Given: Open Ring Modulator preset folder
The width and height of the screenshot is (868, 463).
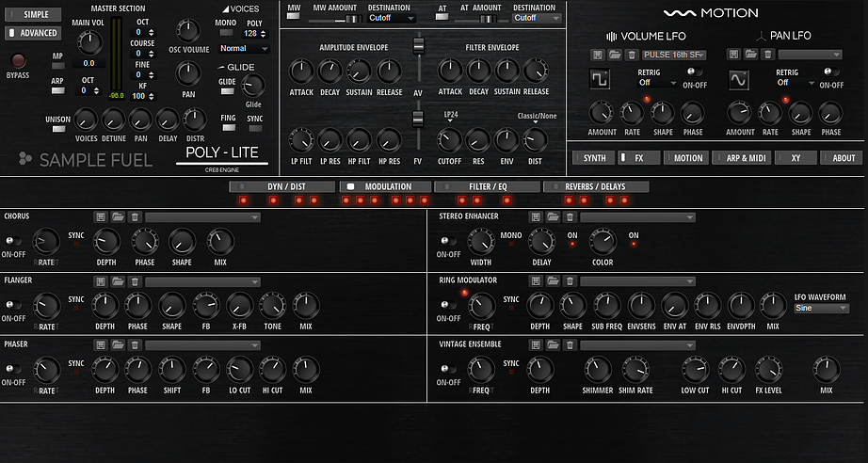Looking at the screenshot, I should point(553,281).
